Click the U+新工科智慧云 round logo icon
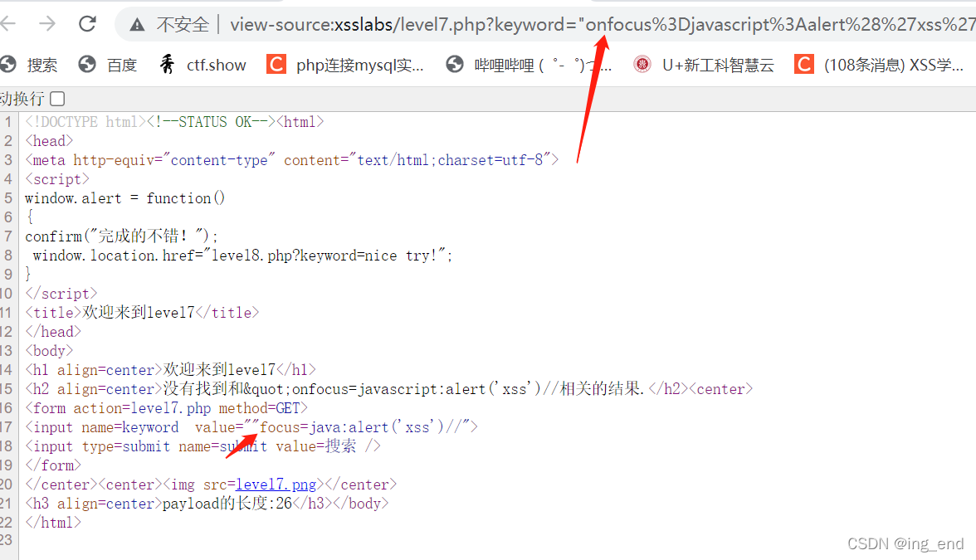 click(x=642, y=64)
